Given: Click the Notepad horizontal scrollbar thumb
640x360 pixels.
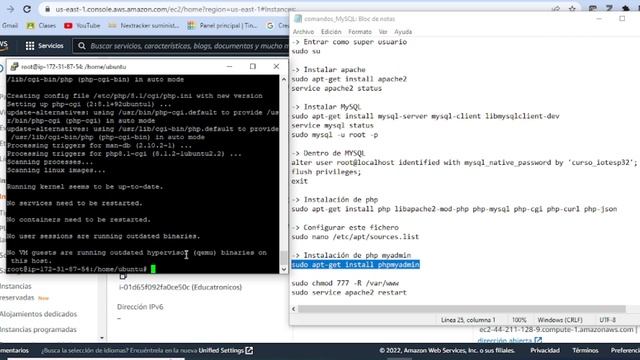Looking at the screenshot, I should [x=461, y=309].
